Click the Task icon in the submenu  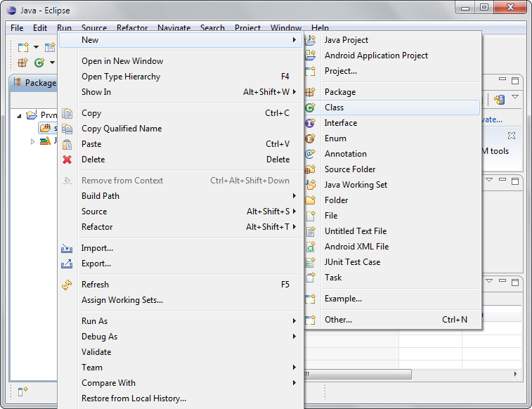pos(311,278)
